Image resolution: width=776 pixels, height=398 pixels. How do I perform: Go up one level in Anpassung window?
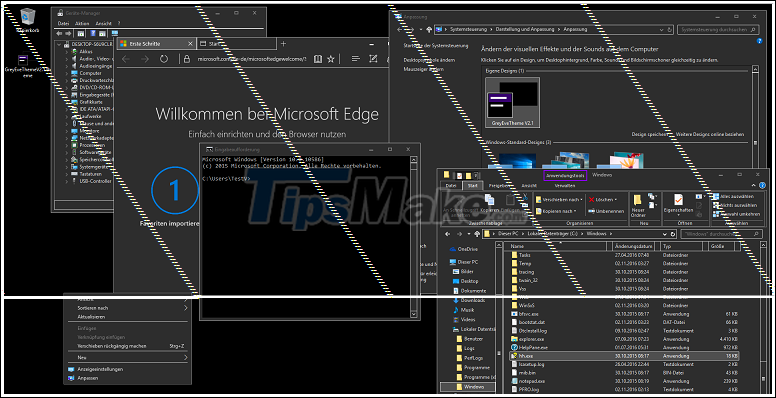tap(429, 30)
